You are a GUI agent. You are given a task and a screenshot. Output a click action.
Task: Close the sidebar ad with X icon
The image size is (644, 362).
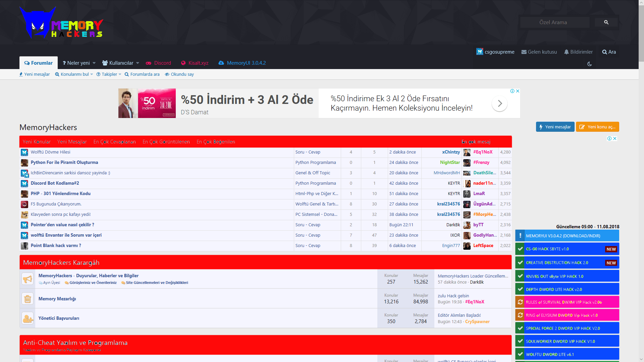coord(615,138)
